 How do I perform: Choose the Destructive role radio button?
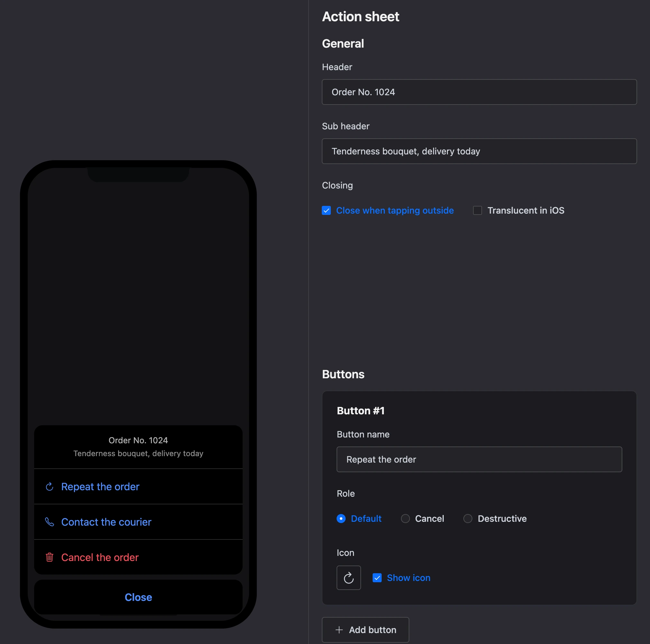point(468,519)
